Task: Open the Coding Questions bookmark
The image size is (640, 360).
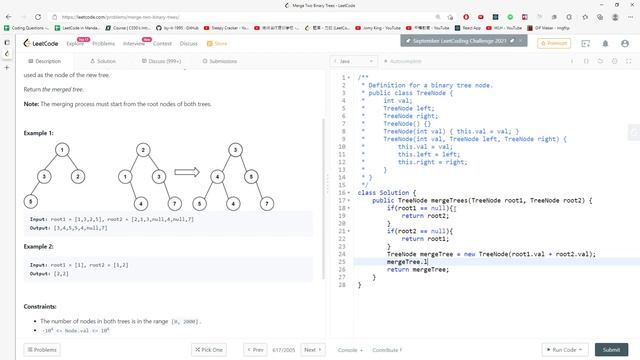Action: [26, 28]
